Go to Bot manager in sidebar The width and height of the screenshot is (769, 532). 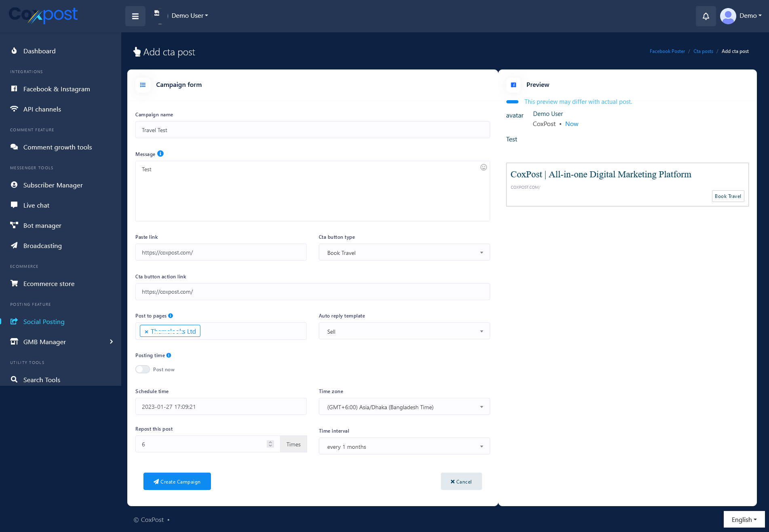[42, 225]
